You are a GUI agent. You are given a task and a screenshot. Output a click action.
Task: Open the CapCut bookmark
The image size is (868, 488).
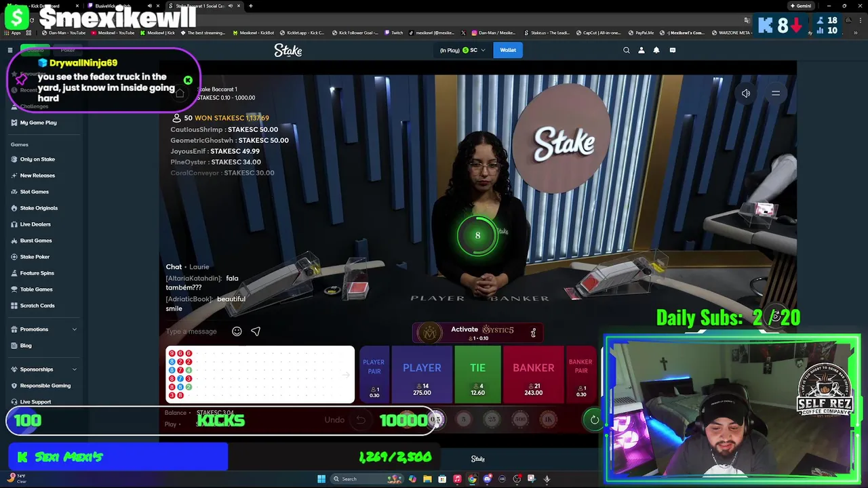click(601, 33)
